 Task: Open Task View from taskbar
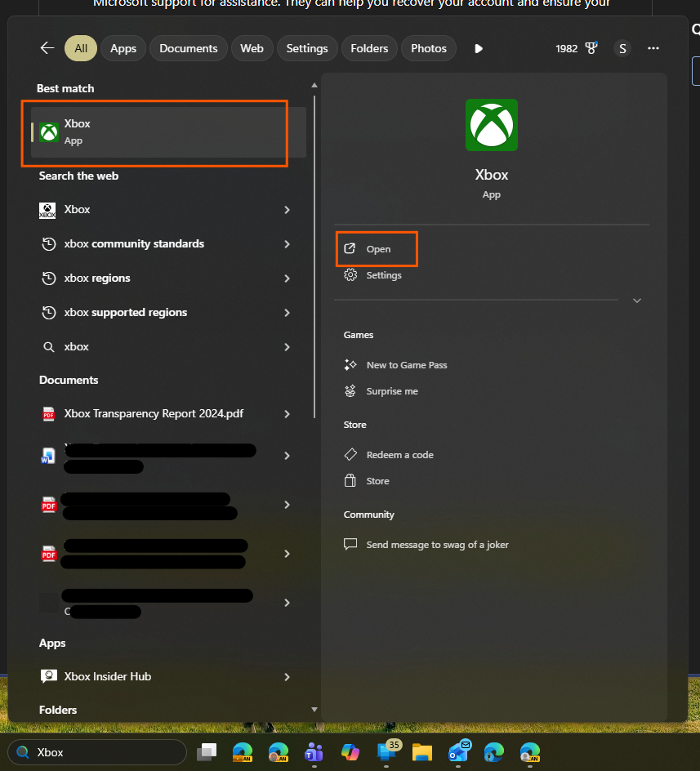(x=207, y=752)
